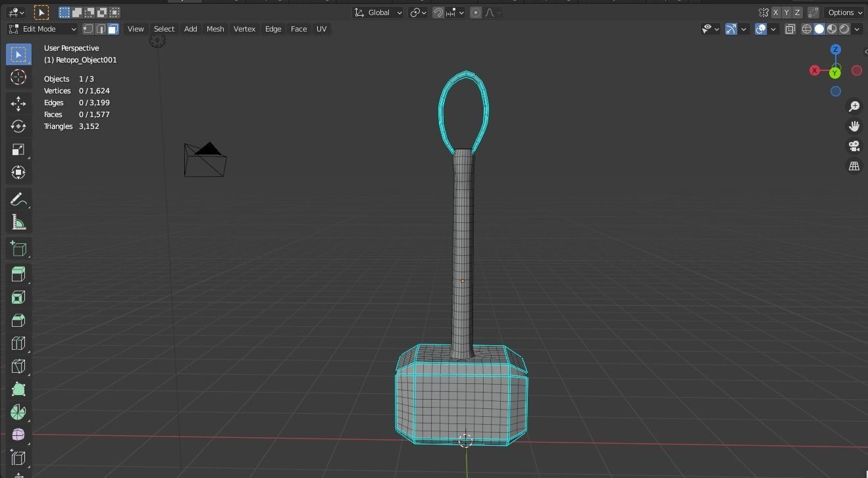Choose the Move tool
Image resolution: width=868 pixels, height=478 pixels.
point(18,103)
